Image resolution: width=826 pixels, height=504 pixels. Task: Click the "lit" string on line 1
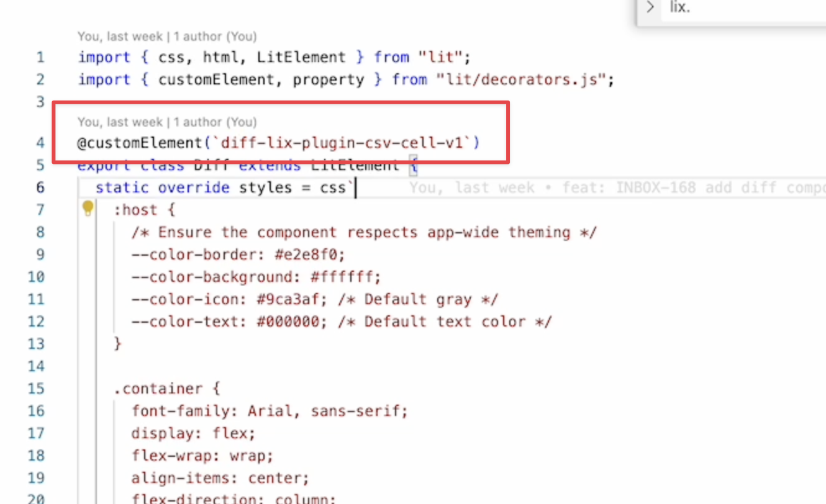click(440, 57)
